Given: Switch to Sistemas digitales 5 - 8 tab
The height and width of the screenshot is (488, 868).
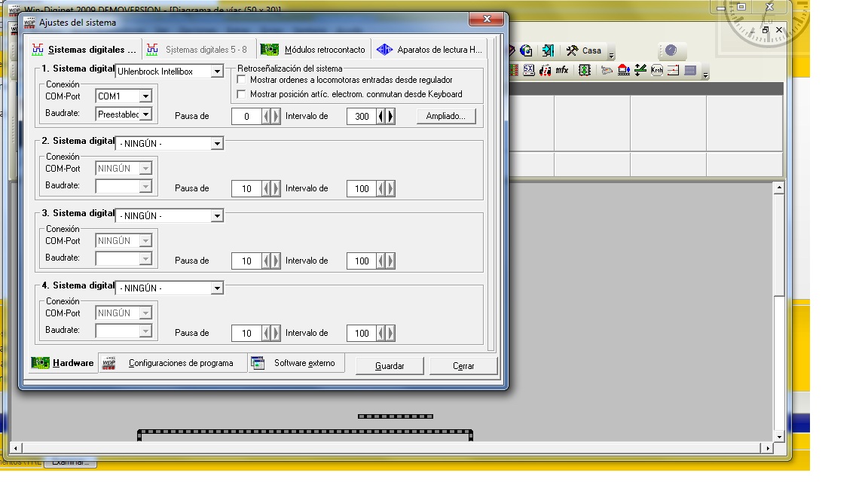Looking at the screenshot, I should point(198,50).
